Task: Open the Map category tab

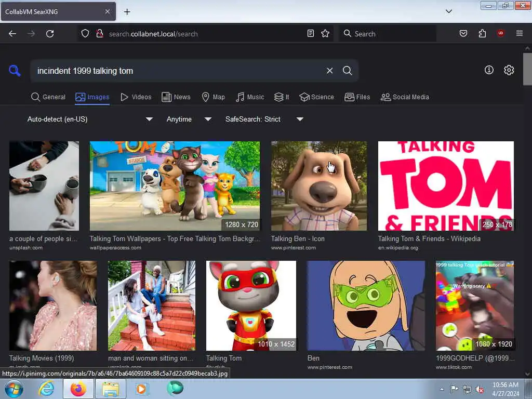Action: coord(214,97)
